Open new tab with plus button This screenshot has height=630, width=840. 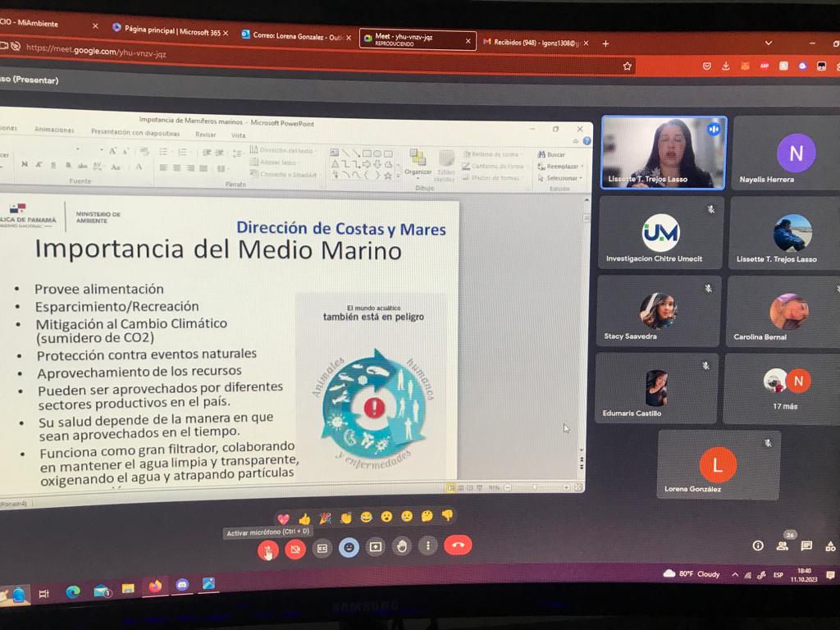tap(605, 43)
